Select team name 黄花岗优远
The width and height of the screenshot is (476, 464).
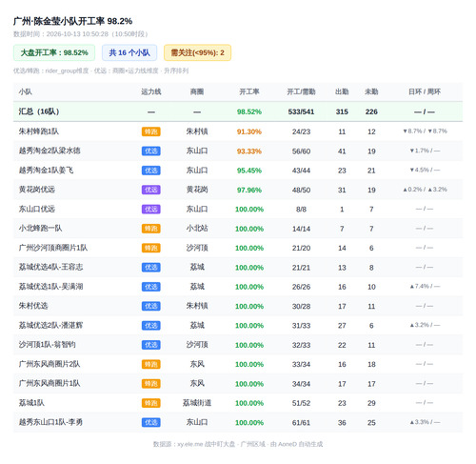point(37,190)
